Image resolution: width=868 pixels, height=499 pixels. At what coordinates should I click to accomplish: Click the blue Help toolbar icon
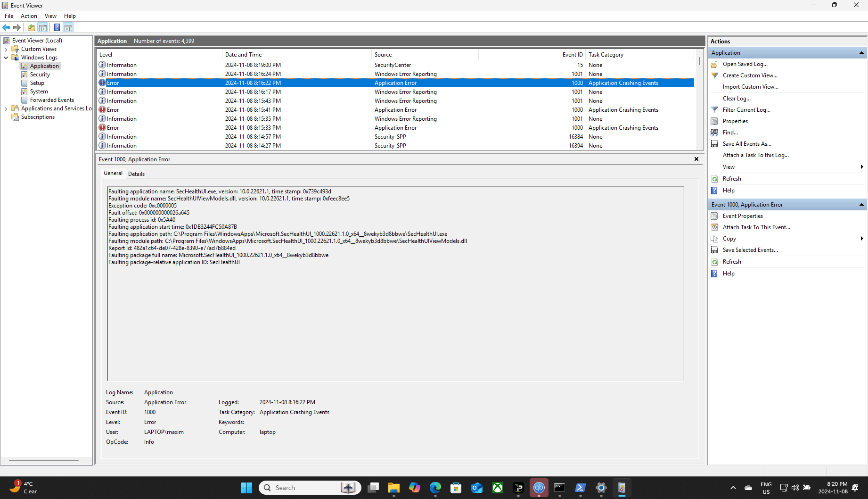[57, 27]
